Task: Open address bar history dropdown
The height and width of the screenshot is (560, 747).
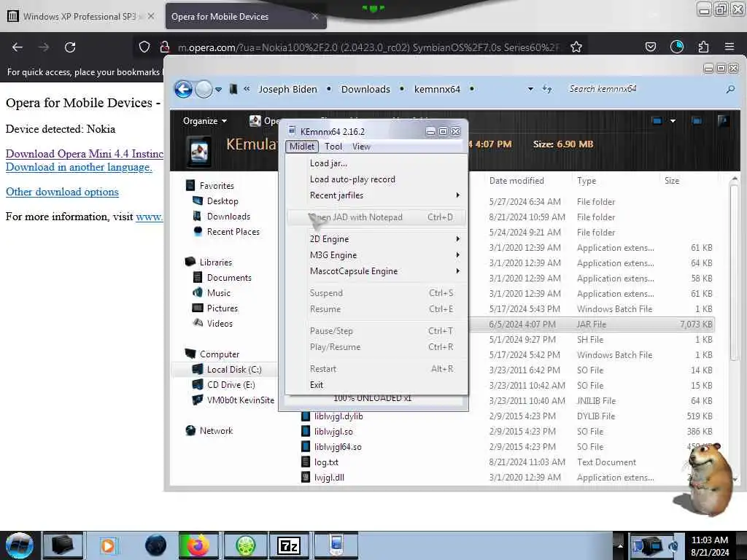Action: [530, 89]
